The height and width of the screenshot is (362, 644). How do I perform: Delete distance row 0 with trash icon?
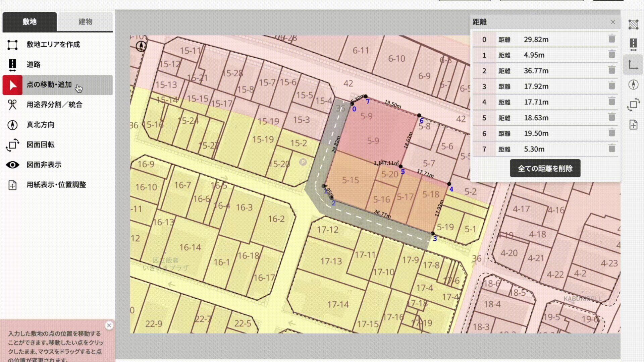612,39
